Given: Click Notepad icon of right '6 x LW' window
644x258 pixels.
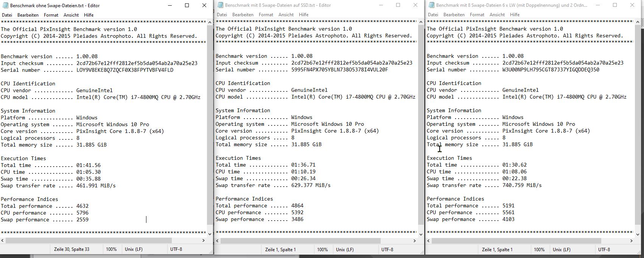Looking at the screenshot, I should pyautogui.click(x=431, y=5).
